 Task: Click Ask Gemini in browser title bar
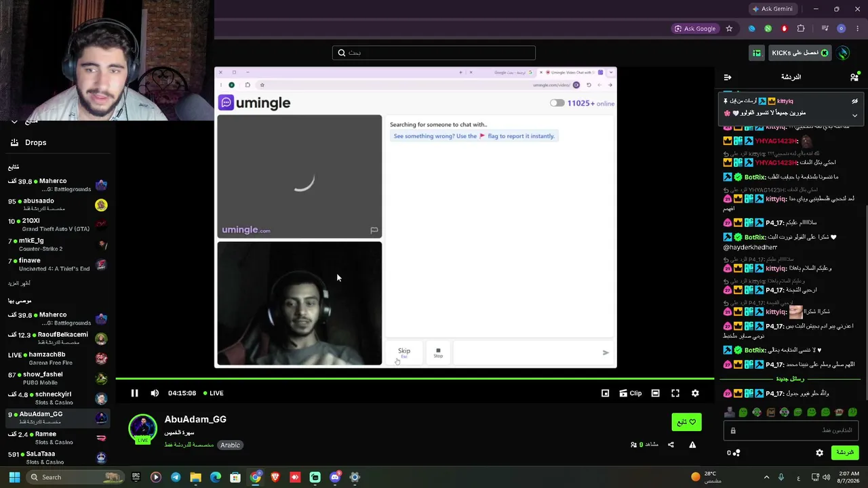click(772, 9)
